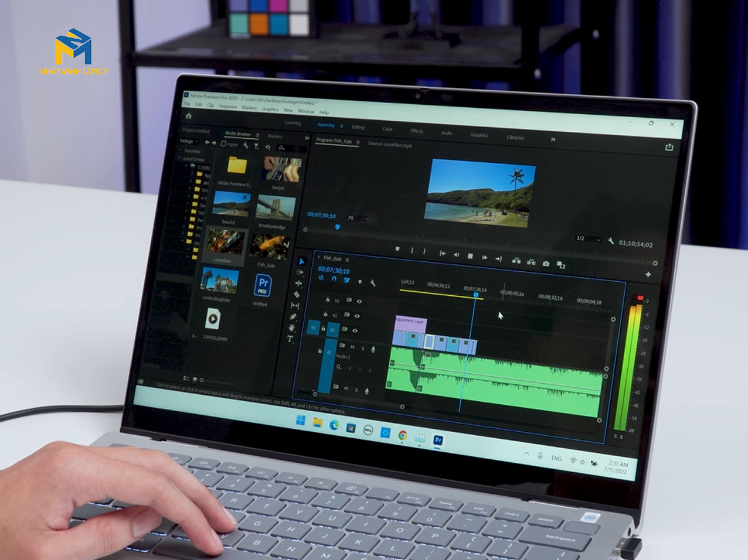Select the Pen tool
The height and width of the screenshot is (560, 748).
[293, 317]
